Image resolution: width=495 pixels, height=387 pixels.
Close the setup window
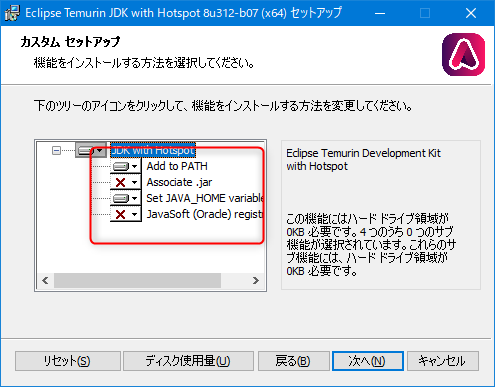coord(471,13)
